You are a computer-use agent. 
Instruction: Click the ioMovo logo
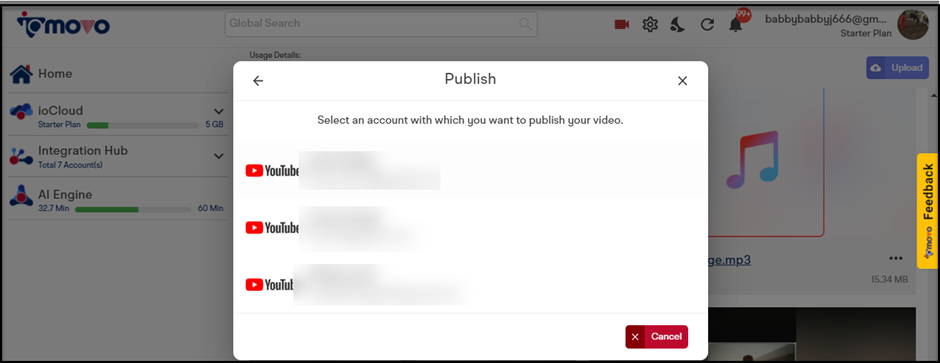click(x=64, y=25)
